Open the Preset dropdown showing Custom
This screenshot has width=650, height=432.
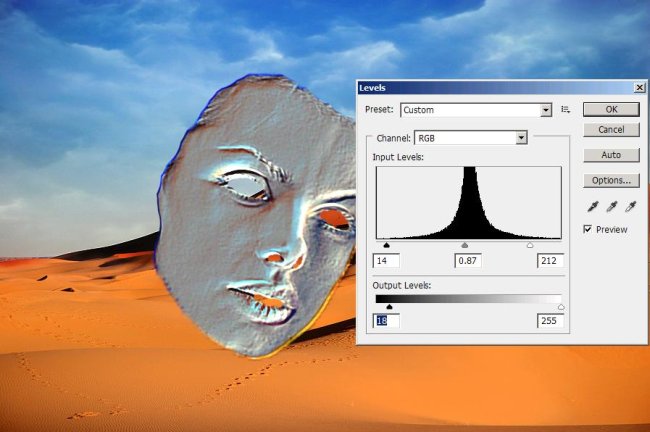[x=476, y=110]
